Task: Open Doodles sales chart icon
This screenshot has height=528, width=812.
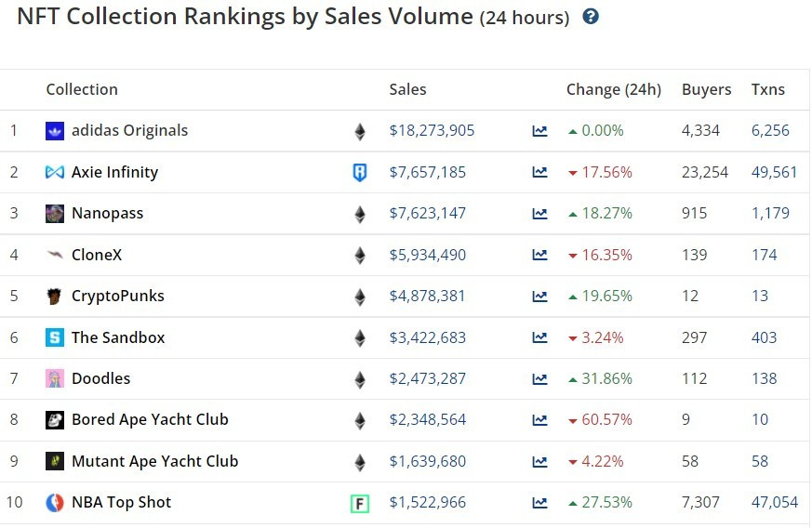Action: click(x=539, y=379)
